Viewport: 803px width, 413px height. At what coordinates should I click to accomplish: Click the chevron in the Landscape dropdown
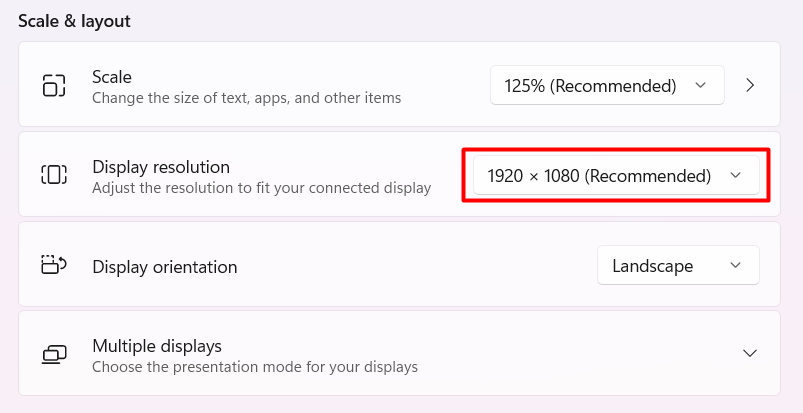736,265
